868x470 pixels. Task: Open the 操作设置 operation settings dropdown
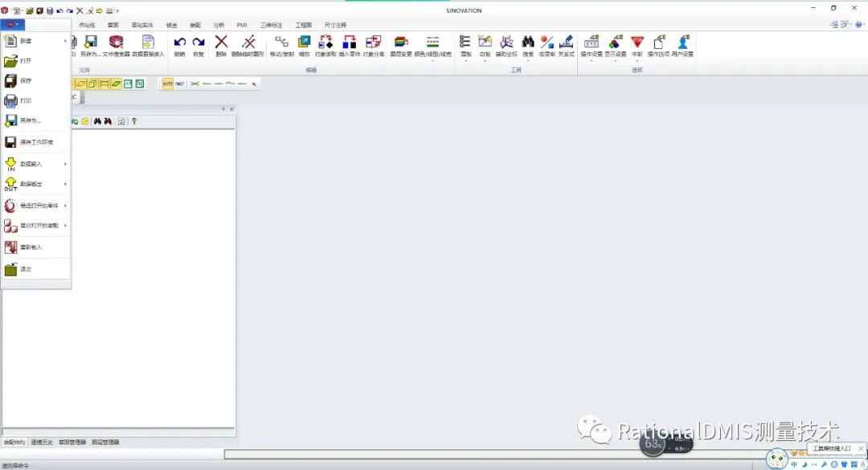pyautogui.click(x=592, y=47)
